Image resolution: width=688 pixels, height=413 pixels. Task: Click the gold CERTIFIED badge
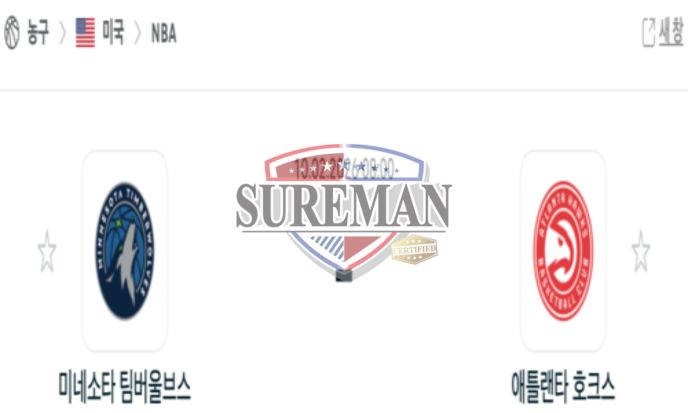[414, 249]
